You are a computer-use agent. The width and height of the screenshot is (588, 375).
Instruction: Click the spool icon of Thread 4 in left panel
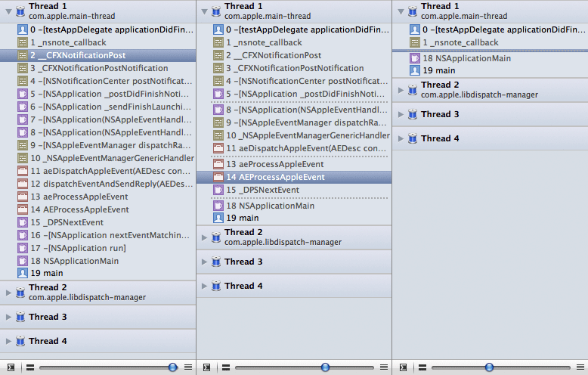tap(20, 341)
